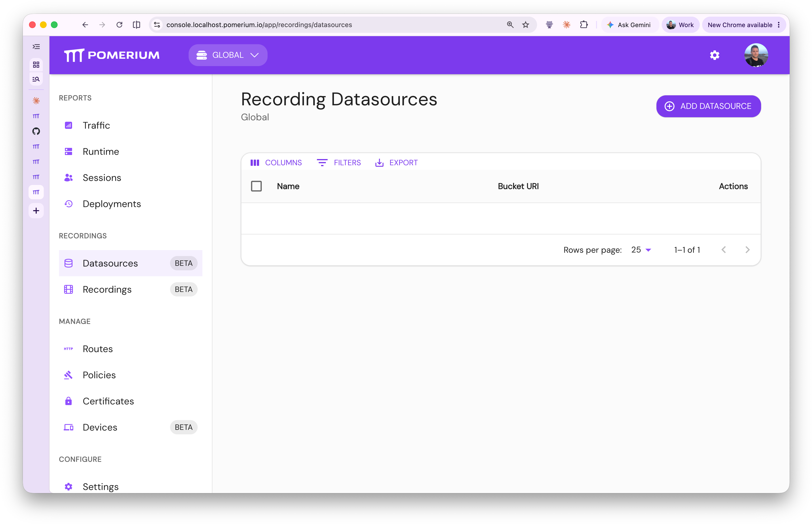
Task: Click the Datasources database icon
Action: 68,263
